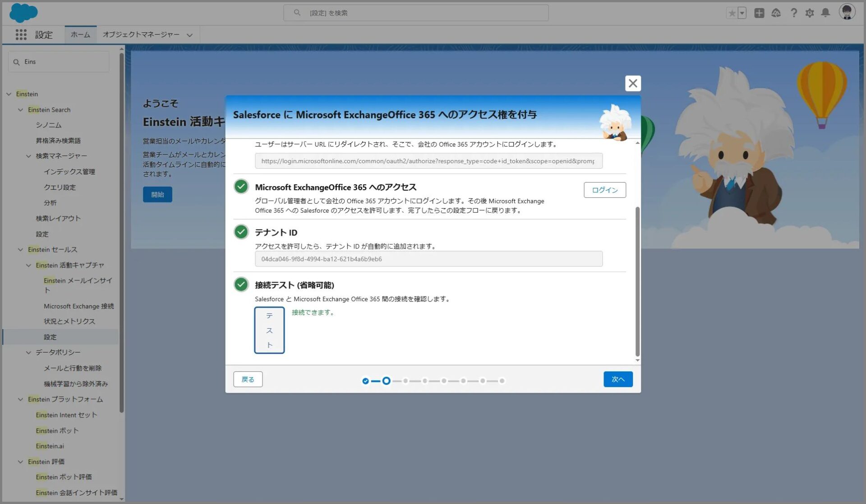
Task: Open Einstein メールインサイト in the sidebar
Action: (x=78, y=285)
